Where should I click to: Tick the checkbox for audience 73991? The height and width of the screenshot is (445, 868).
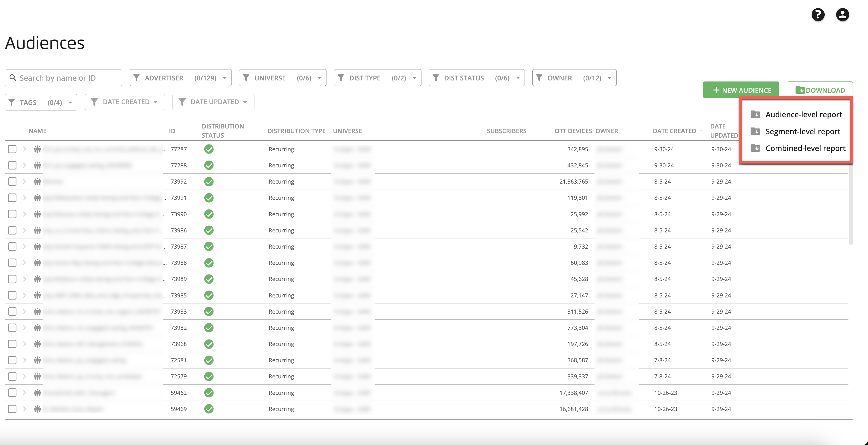click(x=12, y=197)
